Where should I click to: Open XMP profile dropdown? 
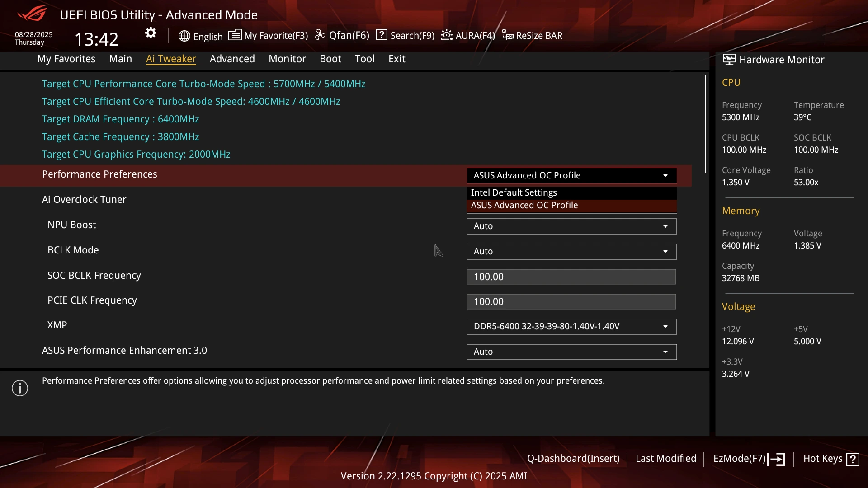pyautogui.click(x=571, y=326)
